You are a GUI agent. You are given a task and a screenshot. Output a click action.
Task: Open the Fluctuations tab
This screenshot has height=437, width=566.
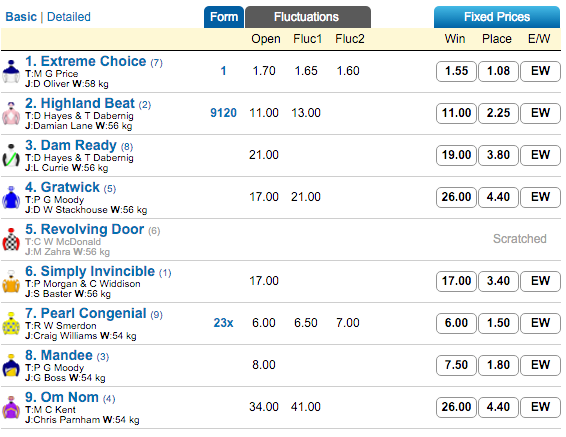point(308,17)
